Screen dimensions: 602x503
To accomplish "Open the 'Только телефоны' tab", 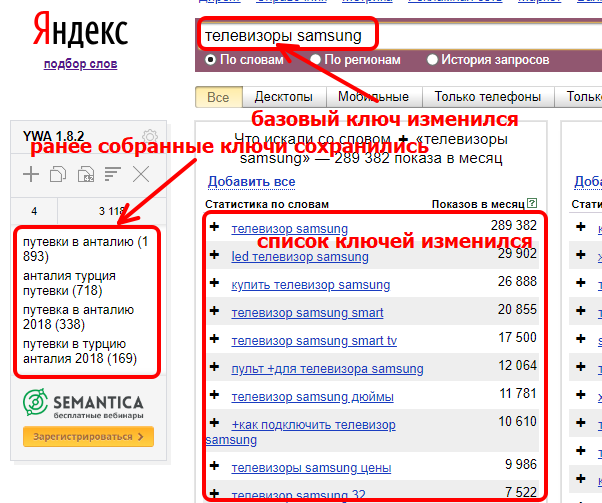I will coord(488,97).
